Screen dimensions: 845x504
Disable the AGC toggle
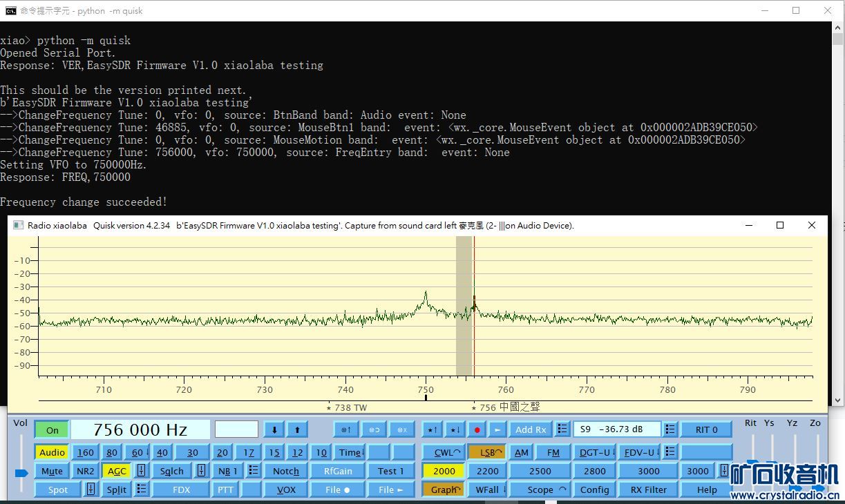click(x=117, y=471)
